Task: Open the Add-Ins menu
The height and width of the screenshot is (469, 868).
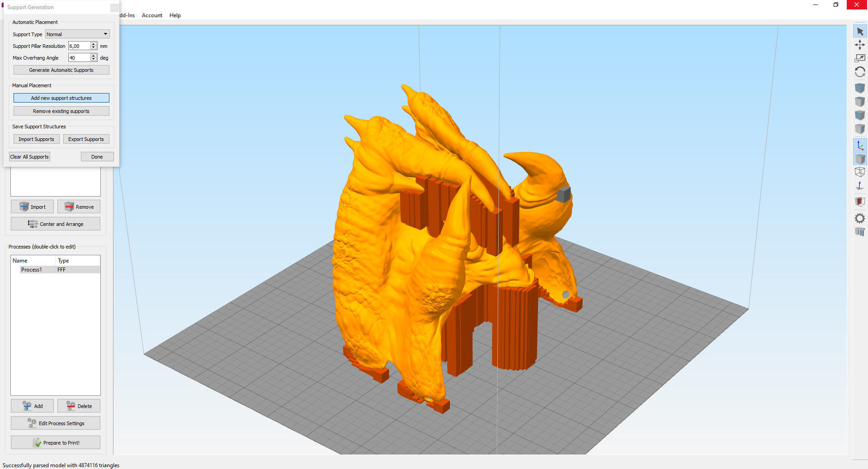Action: click(x=127, y=15)
